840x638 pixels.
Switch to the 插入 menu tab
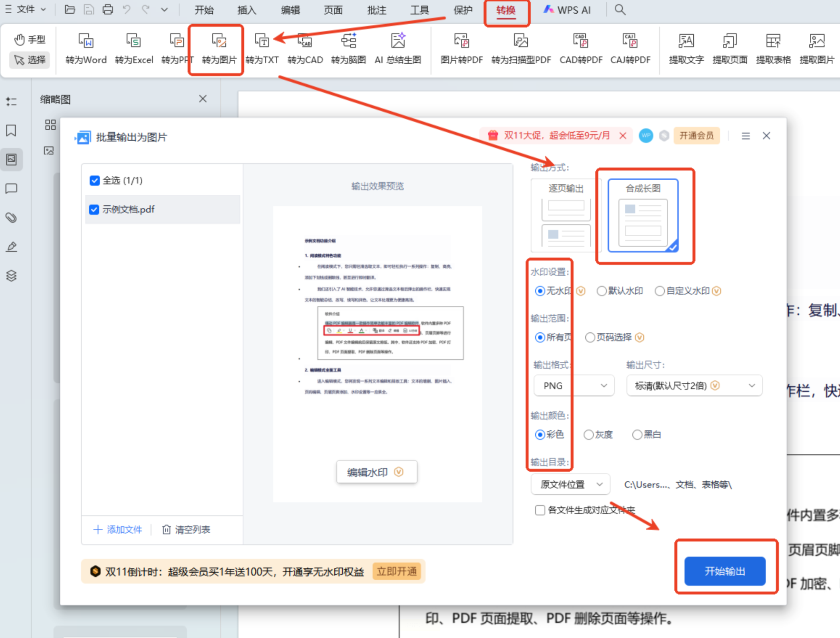pos(247,10)
